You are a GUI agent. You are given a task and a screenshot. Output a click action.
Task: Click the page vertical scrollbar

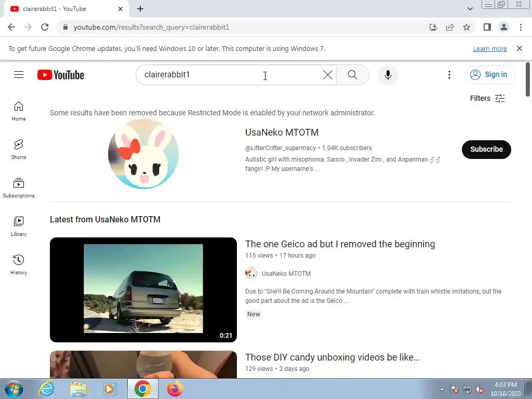pyautogui.click(x=528, y=79)
